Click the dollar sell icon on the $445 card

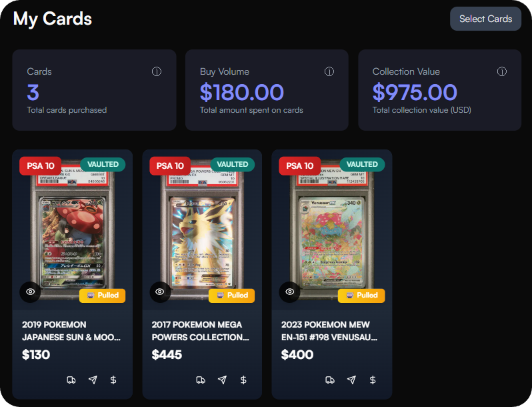243,380
